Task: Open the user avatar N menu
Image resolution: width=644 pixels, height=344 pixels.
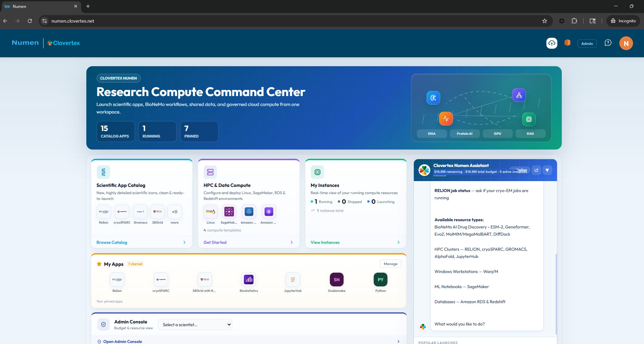Action: (x=626, y=43)
